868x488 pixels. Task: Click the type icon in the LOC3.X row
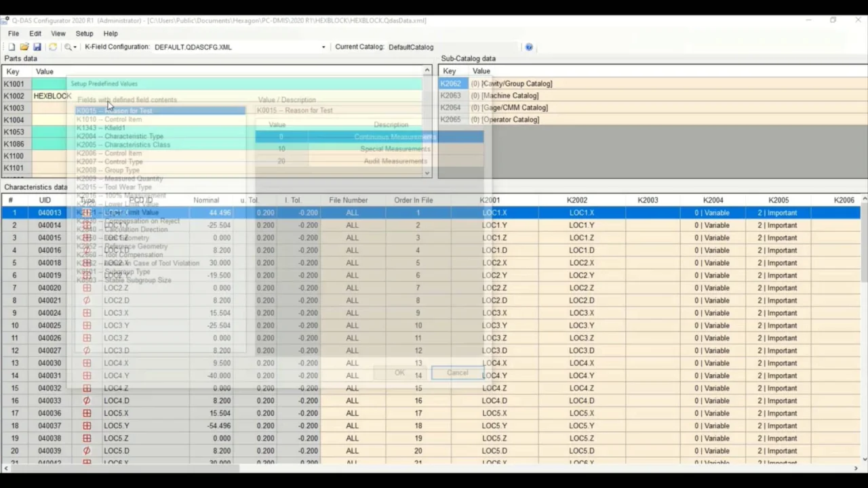(86, 313)
